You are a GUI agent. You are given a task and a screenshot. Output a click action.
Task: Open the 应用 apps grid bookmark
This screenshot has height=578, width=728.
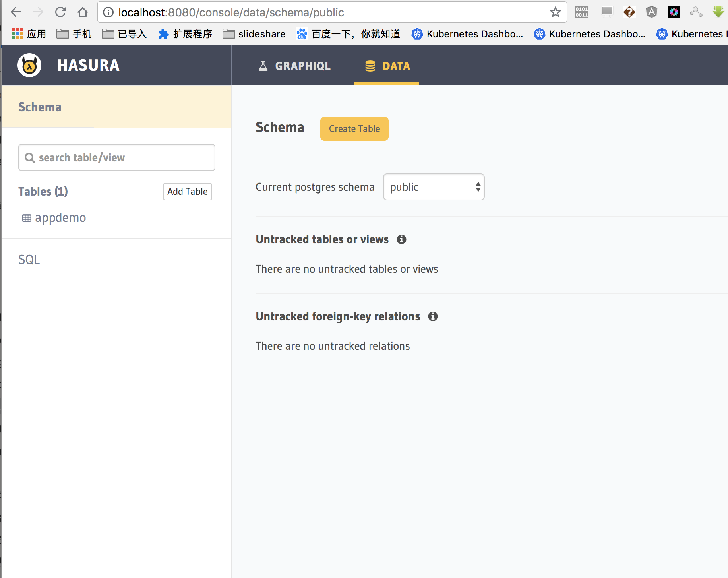pyautogui.click(x=29, y=34)
